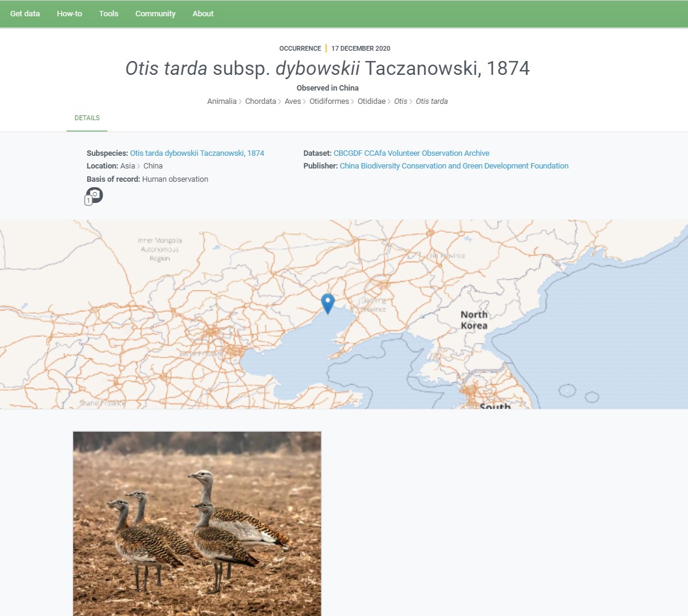Image resolution: width=688 pixels, height=616 pixels.
Task: Open CBCGDF CCAfa Volunteer Observation Archive dataset
Action: (x=411, y=153)
